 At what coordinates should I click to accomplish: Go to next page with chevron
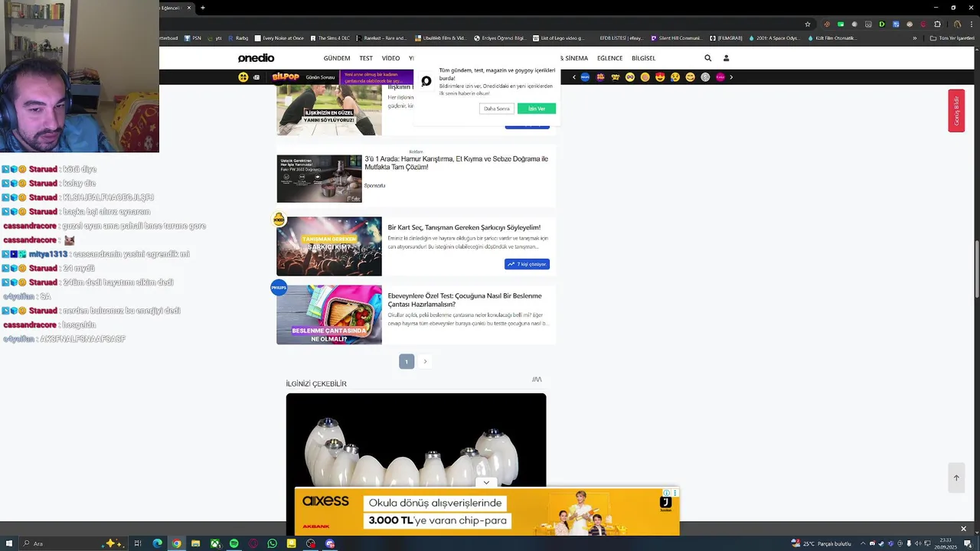(425, 361)
